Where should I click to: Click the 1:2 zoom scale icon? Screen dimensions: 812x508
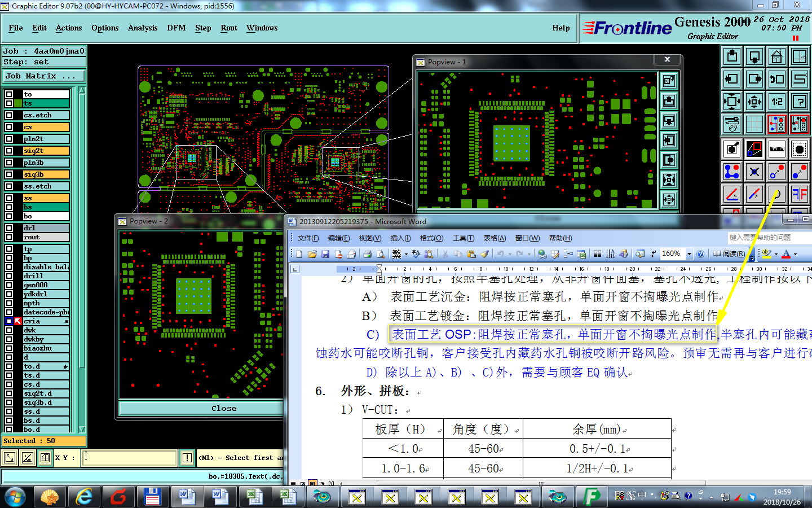point(777,102)
